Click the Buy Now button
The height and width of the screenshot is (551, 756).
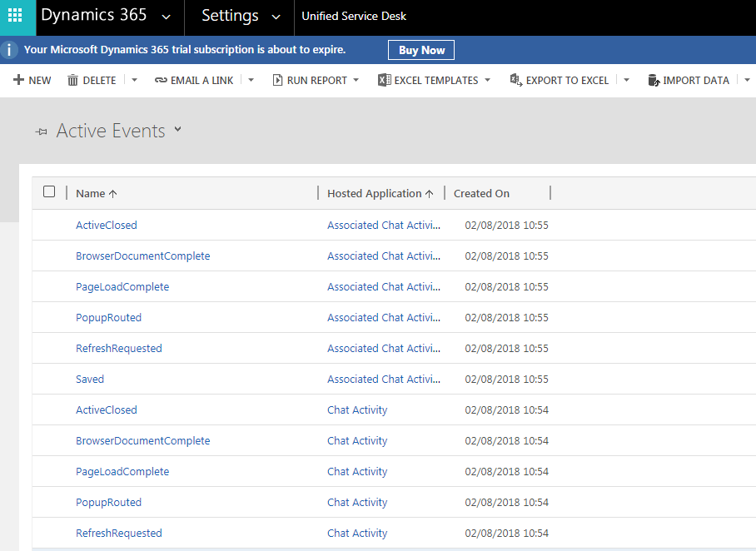point(421,50)
